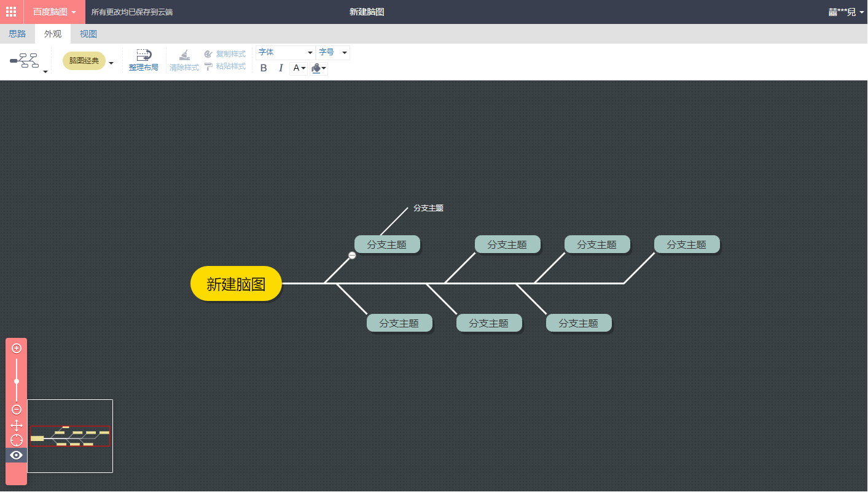This screenshot has width=868, height=492.
Task: Open the 字体 font dropdown
Action: click(x=286, y=53)
